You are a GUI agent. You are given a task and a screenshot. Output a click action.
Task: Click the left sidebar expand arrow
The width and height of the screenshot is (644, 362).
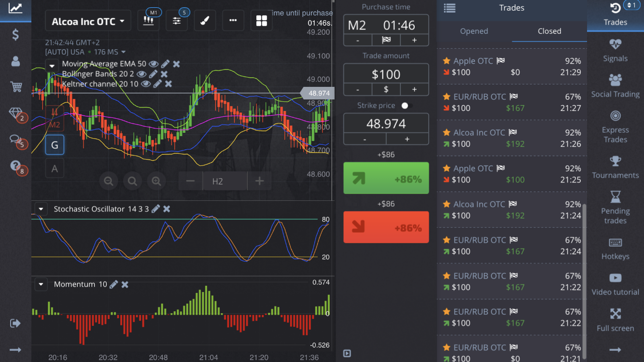[15, 349]
